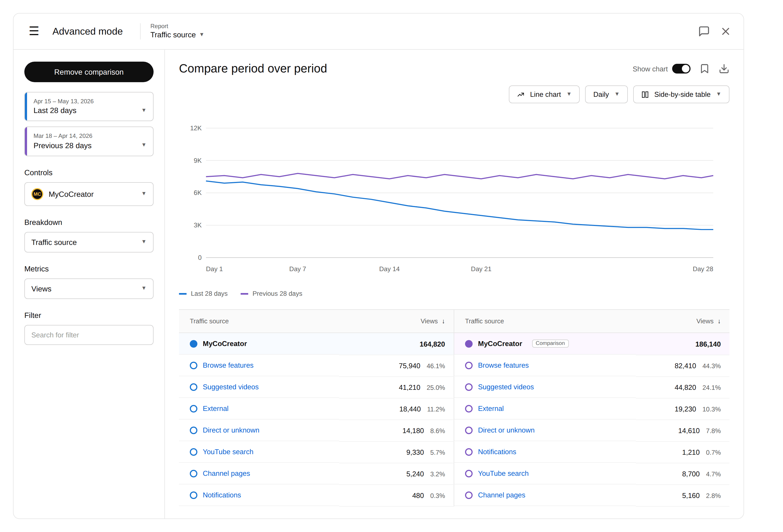Save report with the bookmark icon
Image resolution: width=783 pixels, height=532 pixels.
point(705,69)
